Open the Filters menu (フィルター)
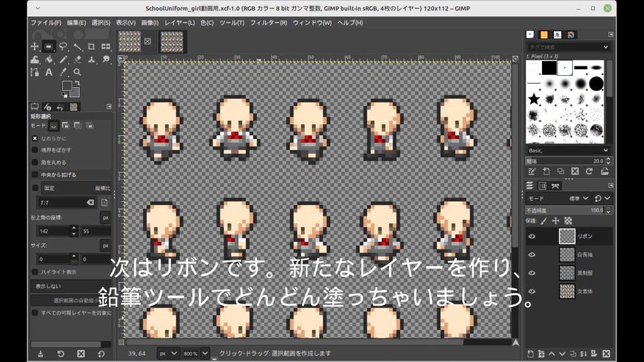The width and height of the screenshot is (644, 362). point(268,23)
